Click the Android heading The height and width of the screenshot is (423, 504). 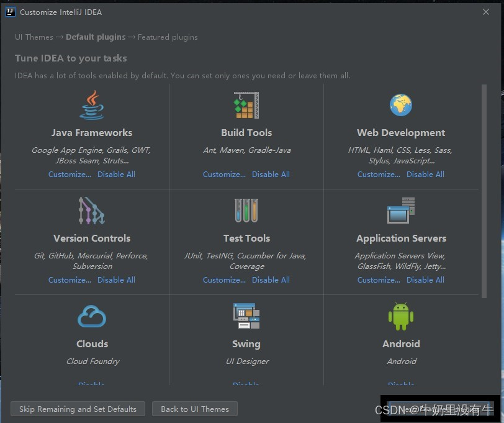click(401, 343)
